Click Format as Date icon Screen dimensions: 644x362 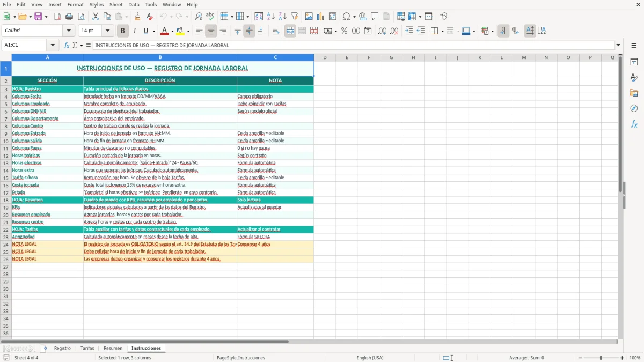(368, 31)
